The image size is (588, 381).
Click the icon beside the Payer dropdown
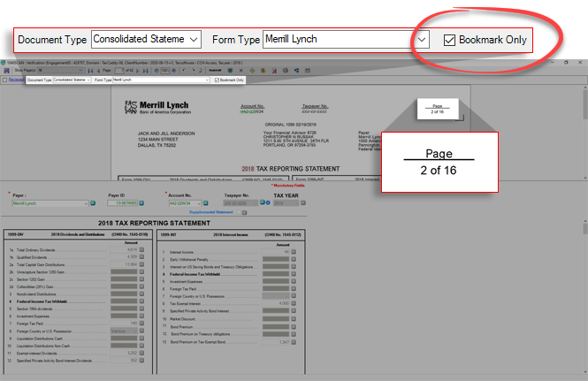pyautogui.click(x=93, y=203)
